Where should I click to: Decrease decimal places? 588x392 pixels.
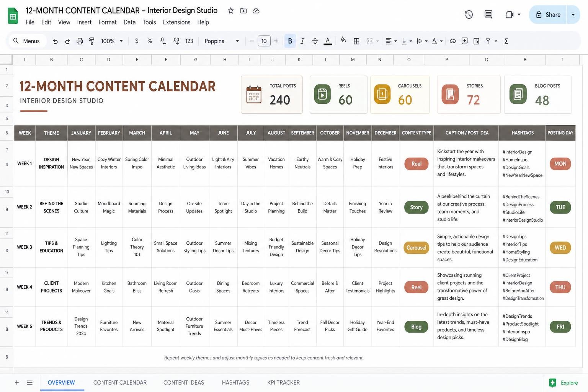coord(163,41)
